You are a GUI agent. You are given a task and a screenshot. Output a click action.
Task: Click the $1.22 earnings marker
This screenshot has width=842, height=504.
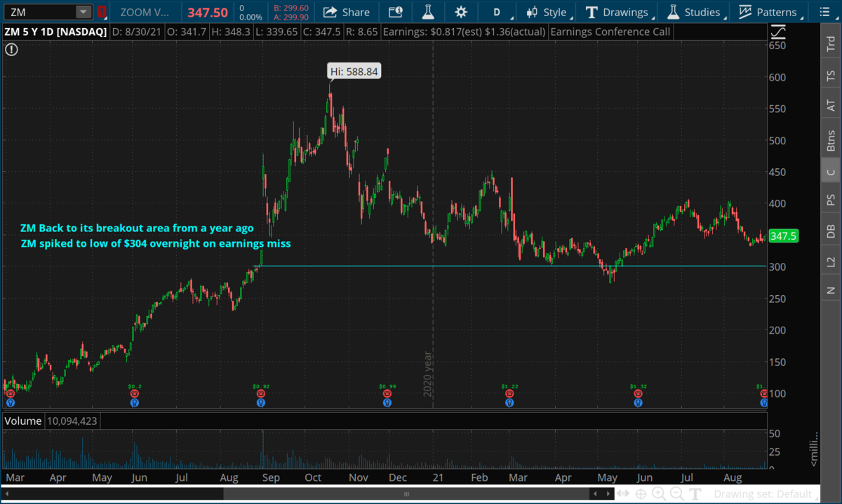(x=509, y=386)
